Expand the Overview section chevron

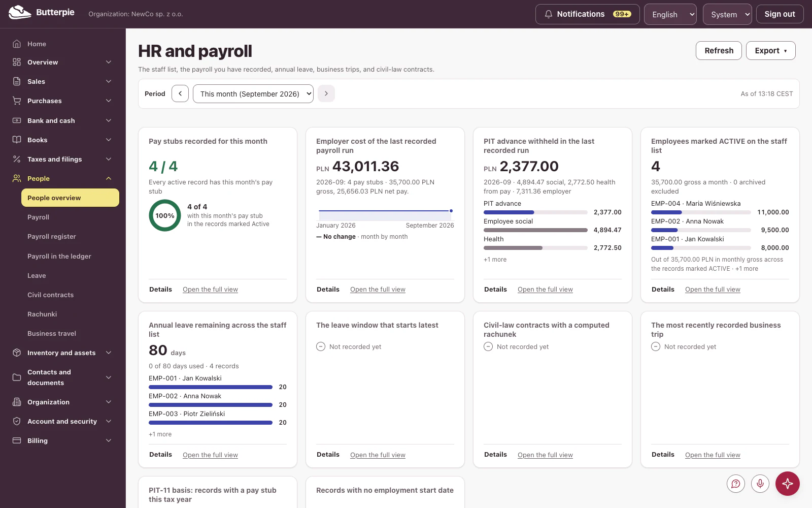[109, 62]
